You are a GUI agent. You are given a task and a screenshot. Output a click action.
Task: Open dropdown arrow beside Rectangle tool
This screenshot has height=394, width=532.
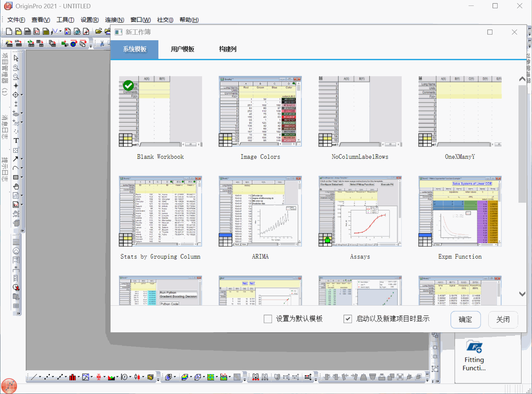pyautogui.click(x=21, y=177)
